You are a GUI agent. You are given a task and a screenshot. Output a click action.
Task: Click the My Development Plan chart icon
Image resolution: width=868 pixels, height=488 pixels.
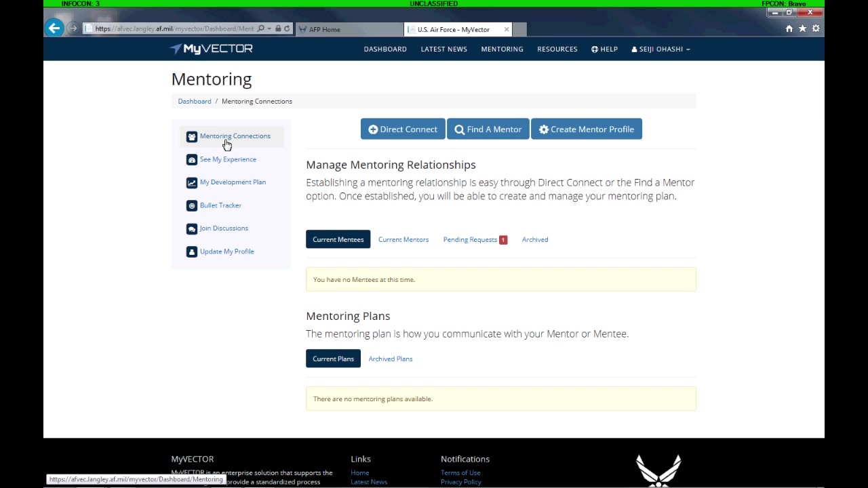(192, 183)
